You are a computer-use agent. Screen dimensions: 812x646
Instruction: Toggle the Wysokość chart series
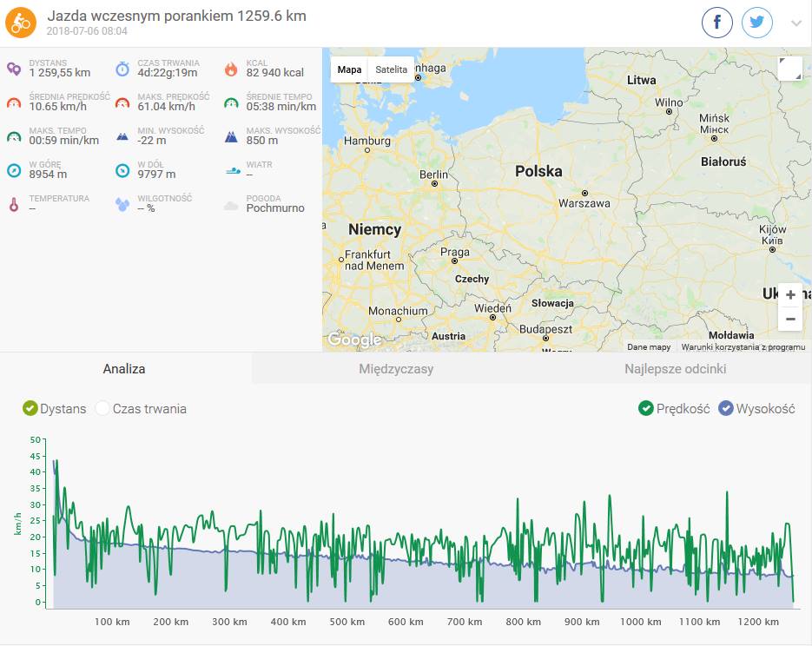pyautogui.click(x=756, y=408)
